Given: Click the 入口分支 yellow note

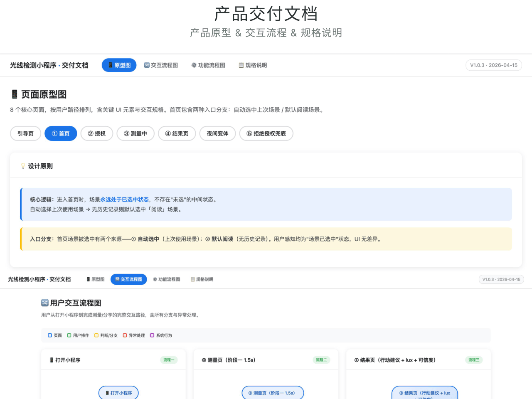Looking at the screenshot, I should (x=266, y=239).
